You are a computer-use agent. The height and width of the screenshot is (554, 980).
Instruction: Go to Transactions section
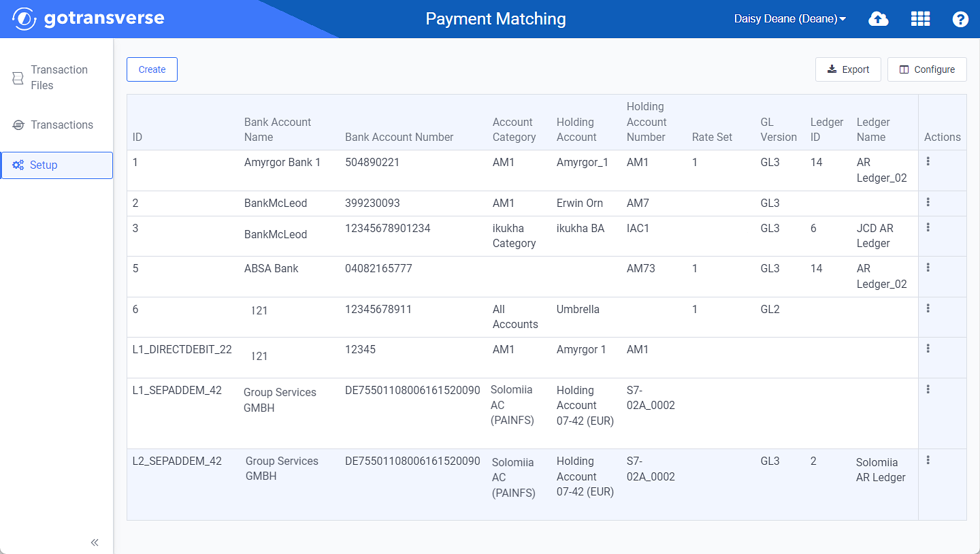point(57,125)
